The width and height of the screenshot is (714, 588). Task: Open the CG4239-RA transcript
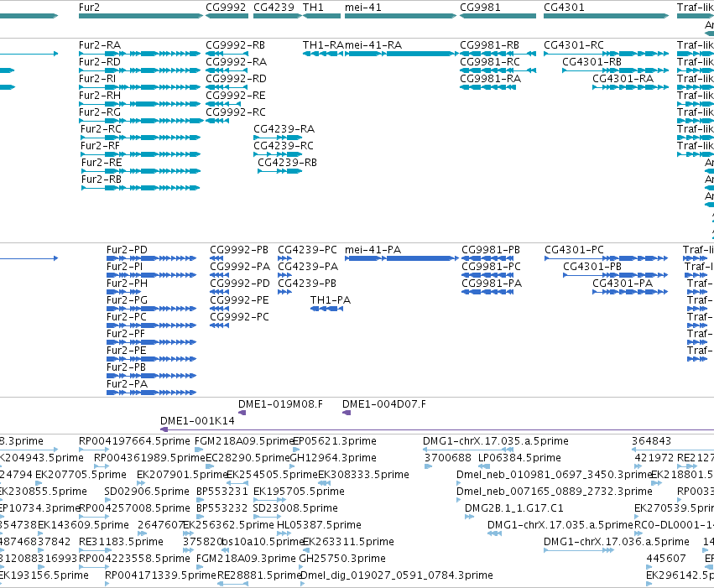coord(278,138)
